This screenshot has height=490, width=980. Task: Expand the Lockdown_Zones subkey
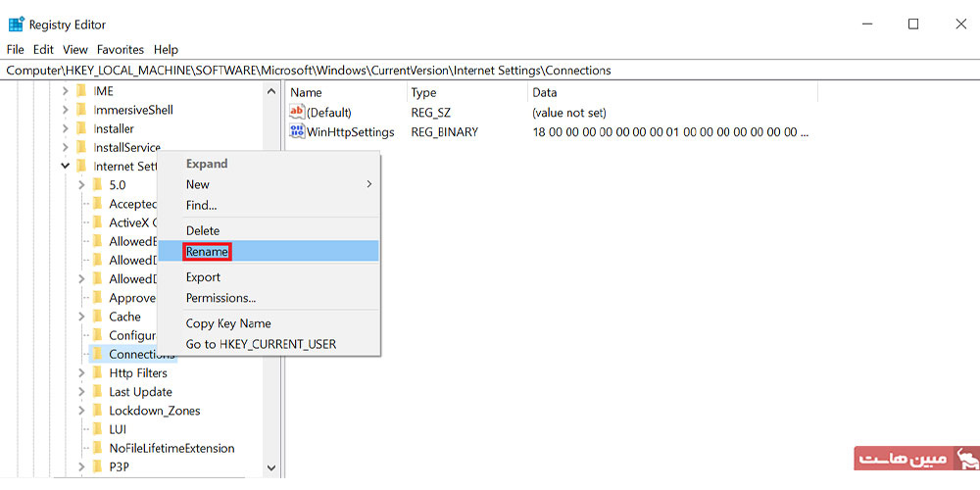(x=81, y=411)
